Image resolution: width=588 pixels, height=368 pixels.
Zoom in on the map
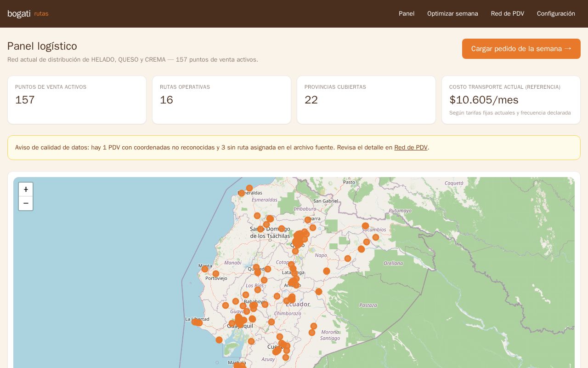coord(26,190)
